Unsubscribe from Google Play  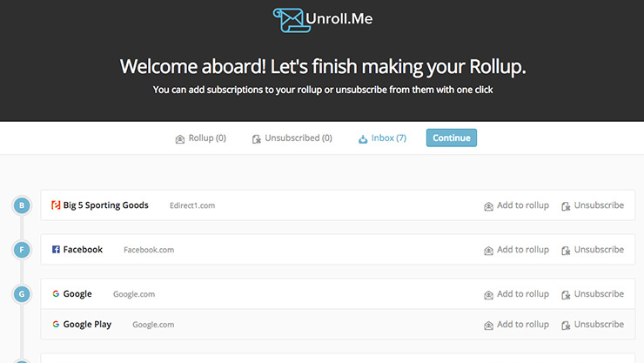pos(593,325)
